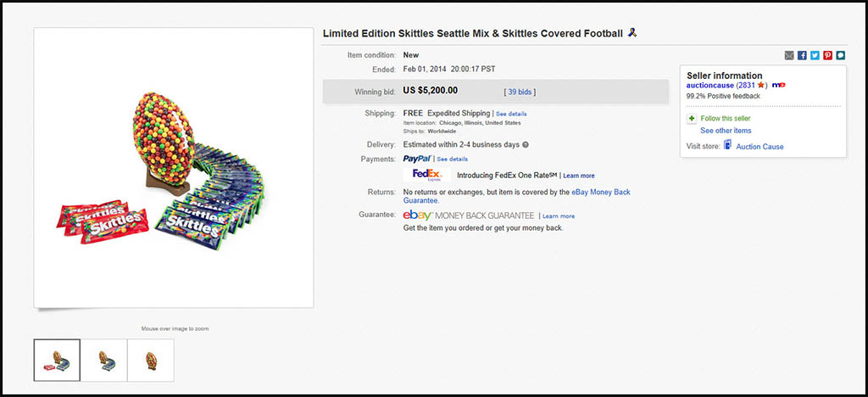Screen dimensions: 868x397
Task: Open the Auction Cause store icon
Action: (x=727, y=146)
